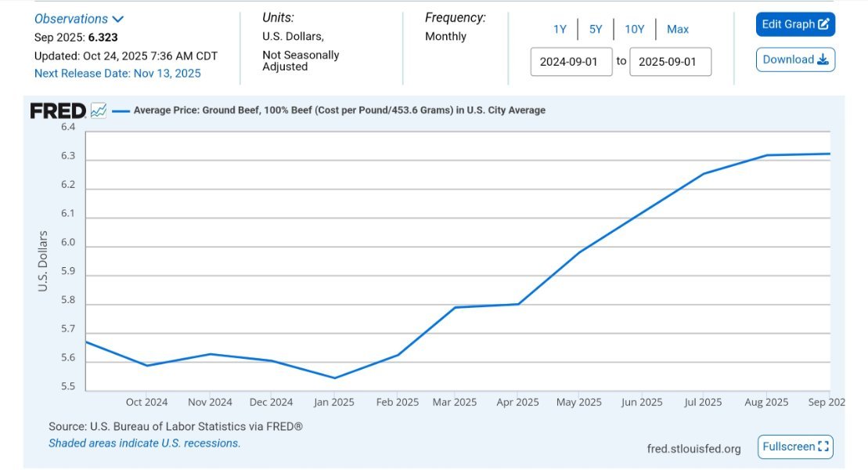
Task: Click the FRED logo text
Action: [x=58, y=110]
